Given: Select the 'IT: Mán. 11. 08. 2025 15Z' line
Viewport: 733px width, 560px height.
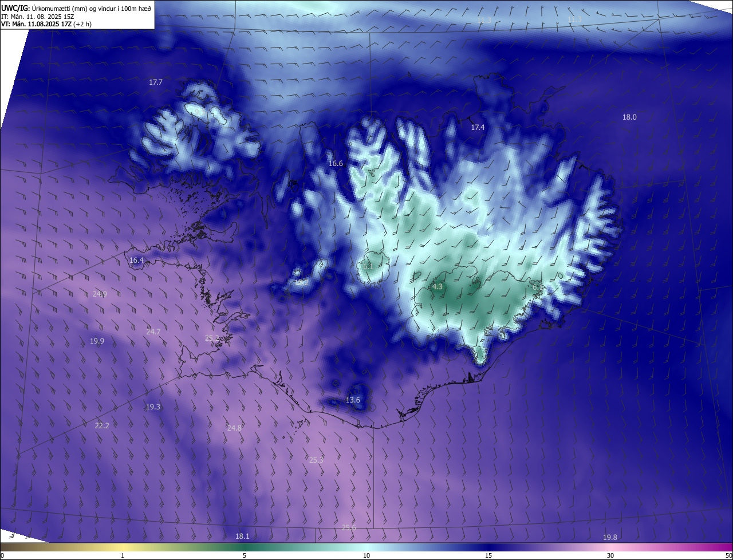Looking at the screenshot, I should 37,16.
